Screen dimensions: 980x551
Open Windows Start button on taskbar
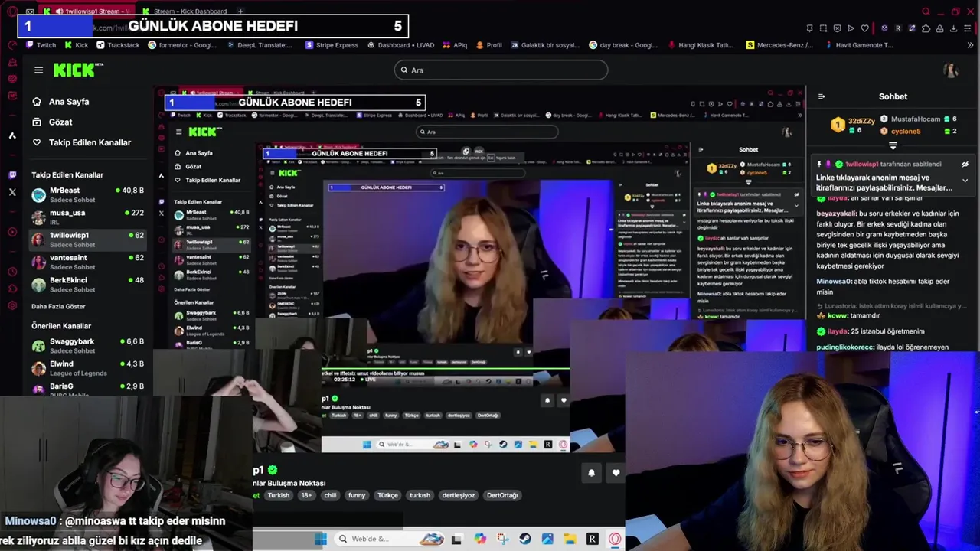[x=321, y=539]
